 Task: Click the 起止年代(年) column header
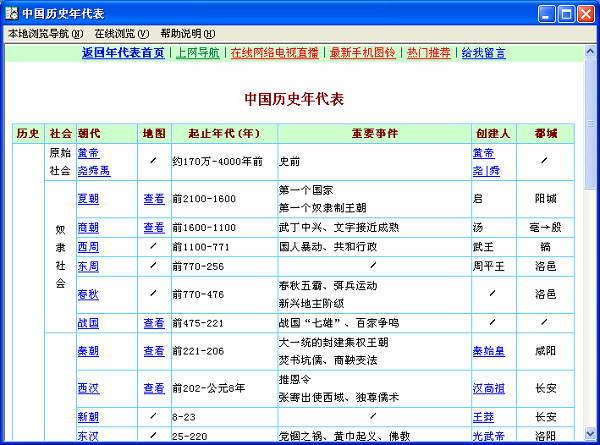point(224,134)
